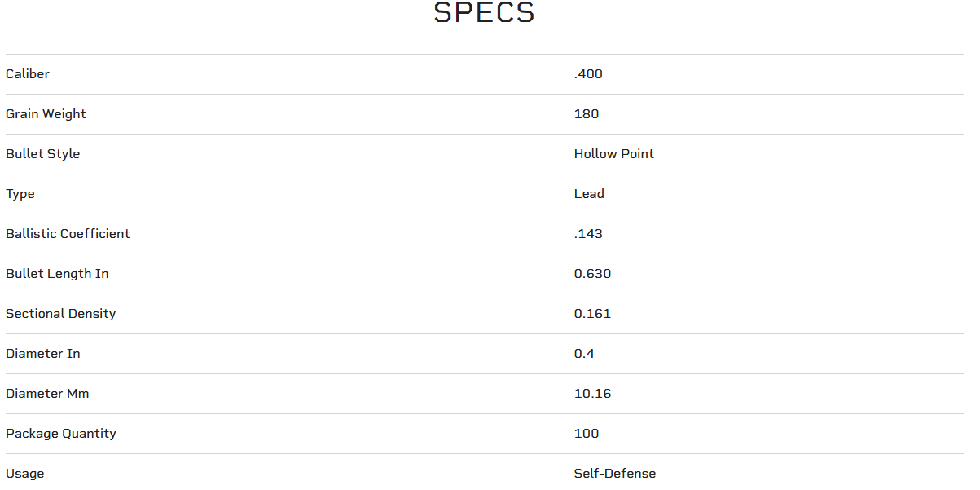Select the 100 package quantity value
The height and width of the screenshot is (490, 980).
click(x=587, y=434)
